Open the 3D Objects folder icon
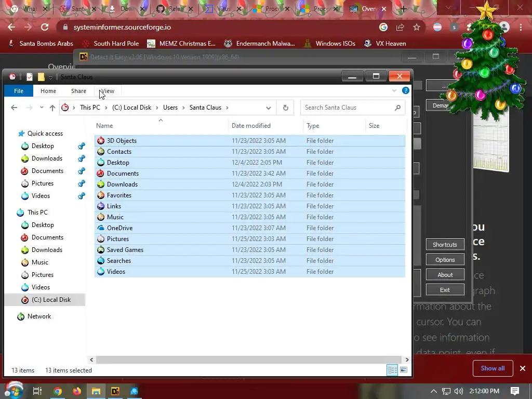This screenshot has width=532, height=399. [x=101, y=140]
